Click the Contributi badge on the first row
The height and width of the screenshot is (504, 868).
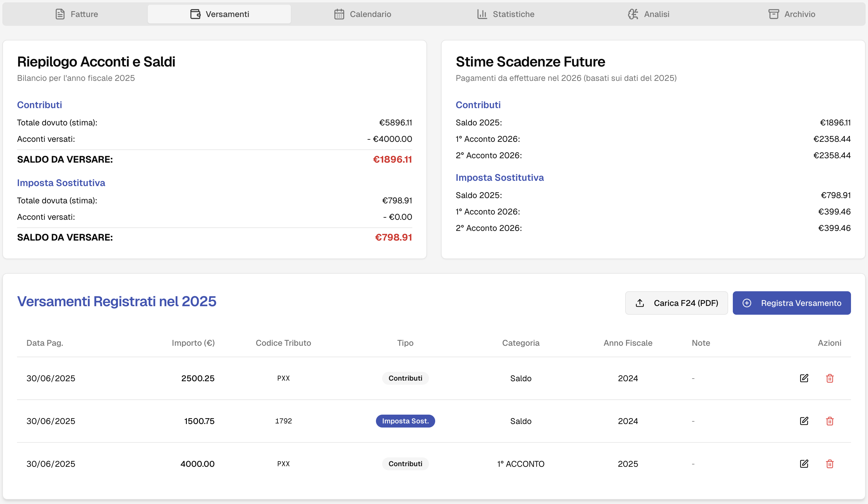[405, 378]
